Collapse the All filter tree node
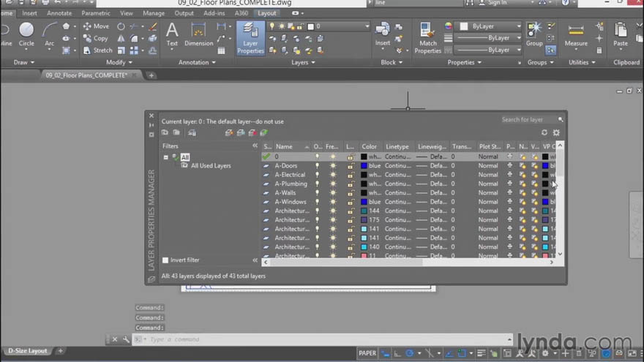644x362 pixels. pyautogui.click(x=166, y=157)
